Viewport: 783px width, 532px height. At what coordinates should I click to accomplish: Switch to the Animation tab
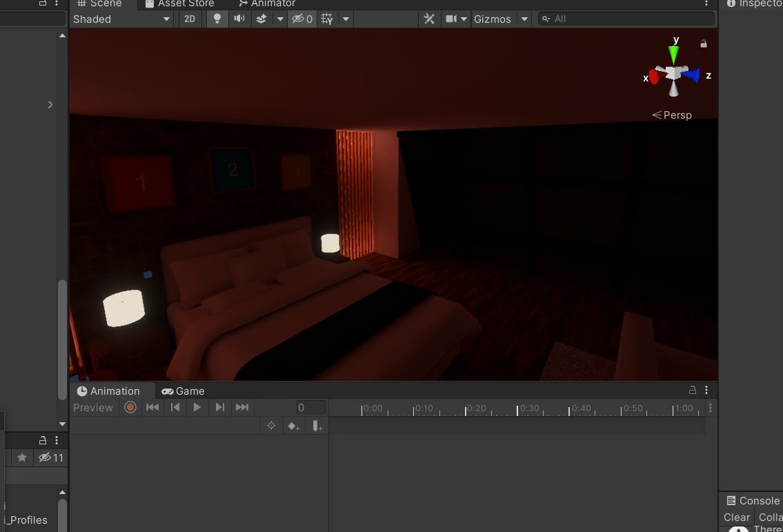pos(108,391)
